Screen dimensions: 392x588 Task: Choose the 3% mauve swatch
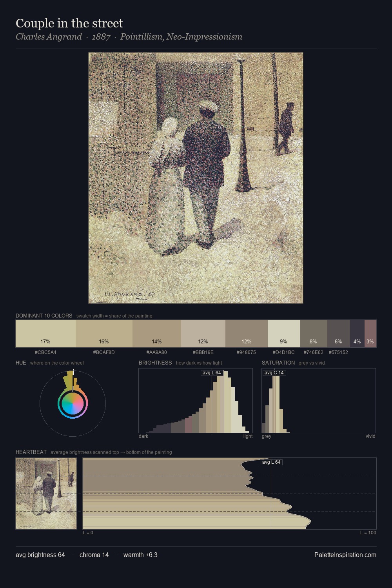pos(370,334)
